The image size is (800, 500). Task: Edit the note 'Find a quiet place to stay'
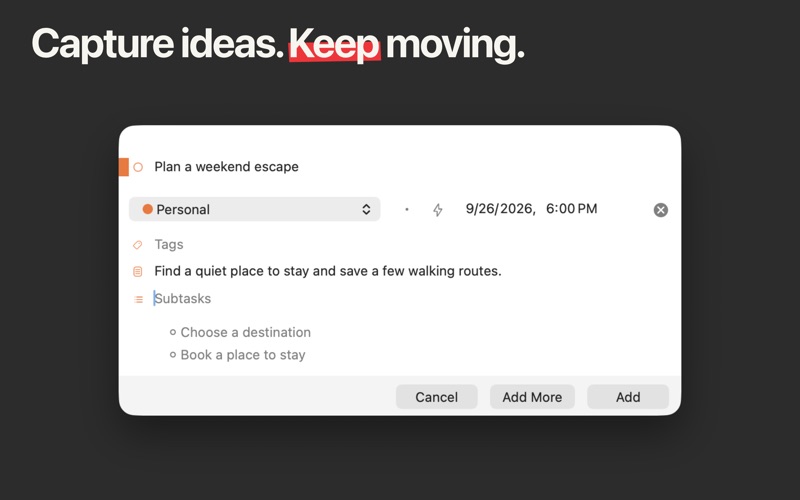coord(328,271)
